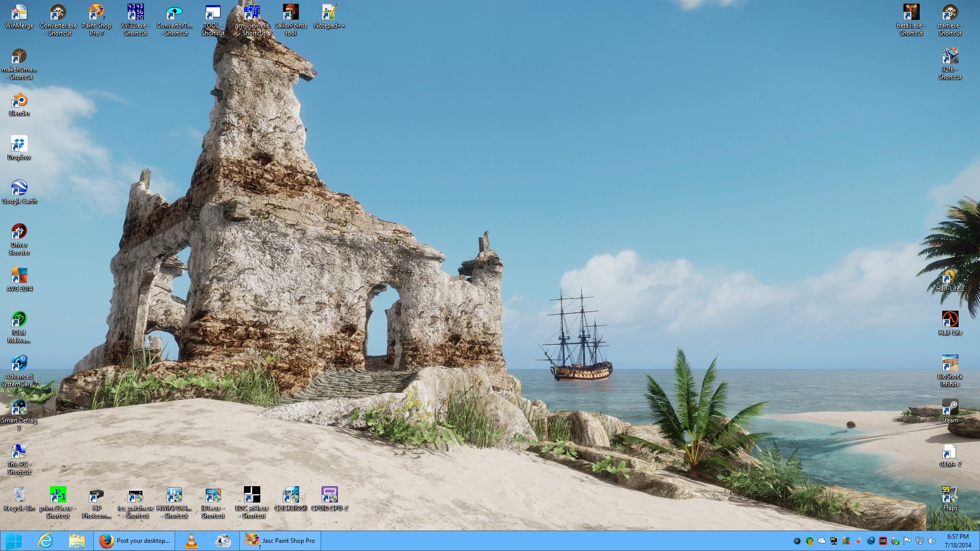
Task: Click the red atom-shaped tray icon
Action: click(859, 541)
